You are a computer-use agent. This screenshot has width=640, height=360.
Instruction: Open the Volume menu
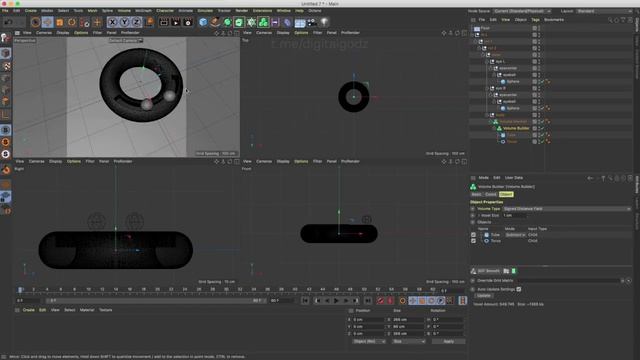click(x=124, y=11)
